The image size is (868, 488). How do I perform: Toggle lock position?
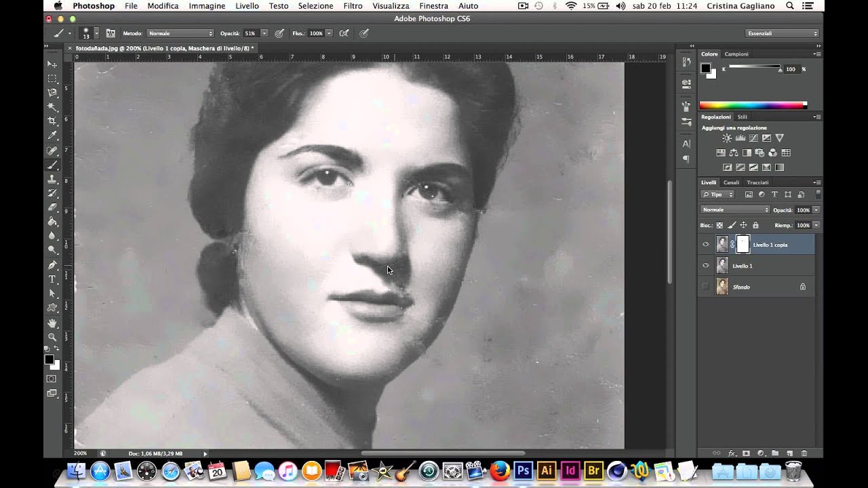[743, 225]
